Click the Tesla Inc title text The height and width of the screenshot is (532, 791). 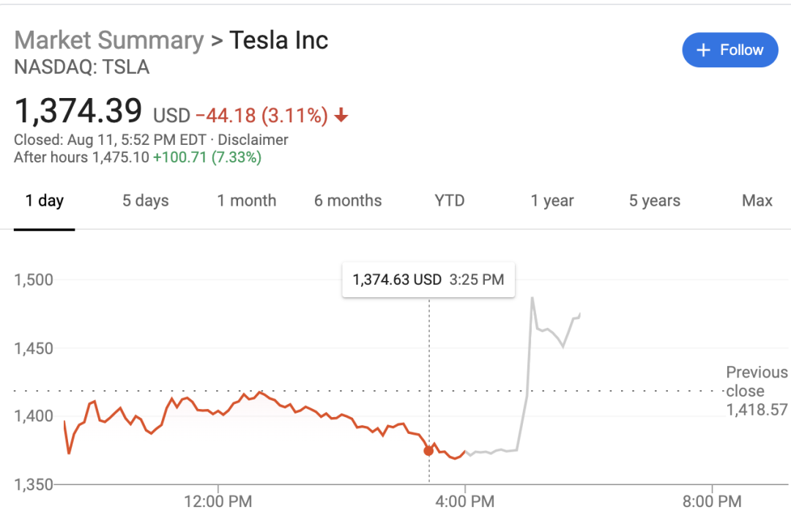(x=279, y=40)
